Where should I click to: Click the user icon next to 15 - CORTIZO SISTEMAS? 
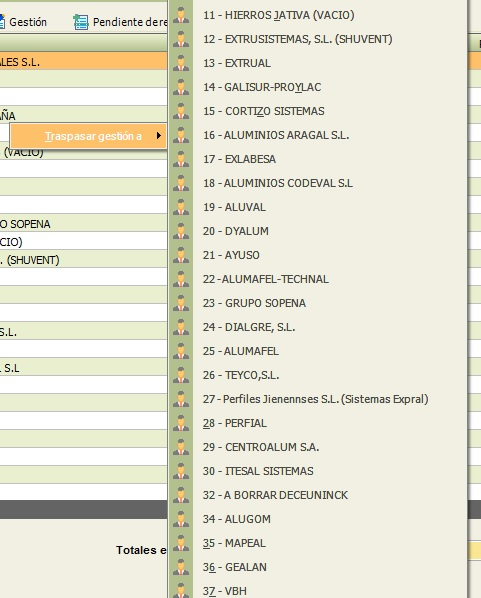click(x=181, y=111)
